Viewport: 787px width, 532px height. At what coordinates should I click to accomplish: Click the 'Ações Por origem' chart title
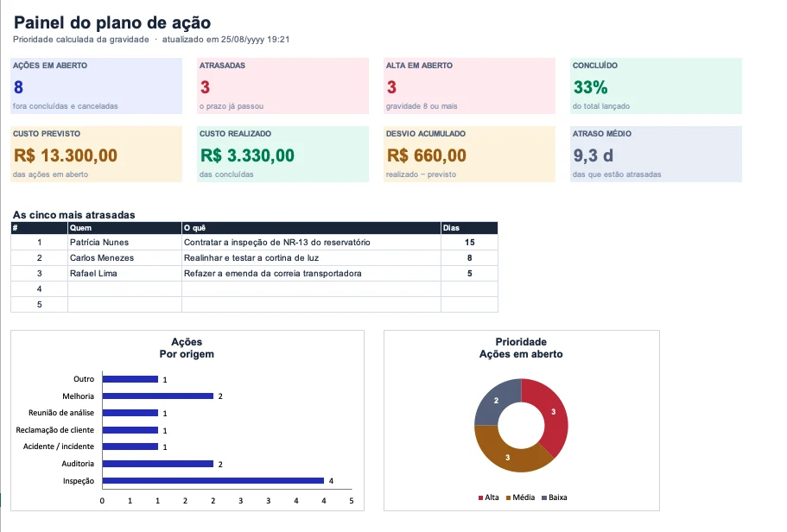point(187,348)
